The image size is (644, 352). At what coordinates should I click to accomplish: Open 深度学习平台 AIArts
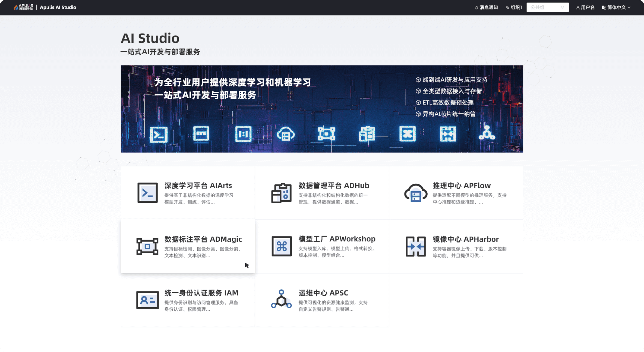coord(188,193)
